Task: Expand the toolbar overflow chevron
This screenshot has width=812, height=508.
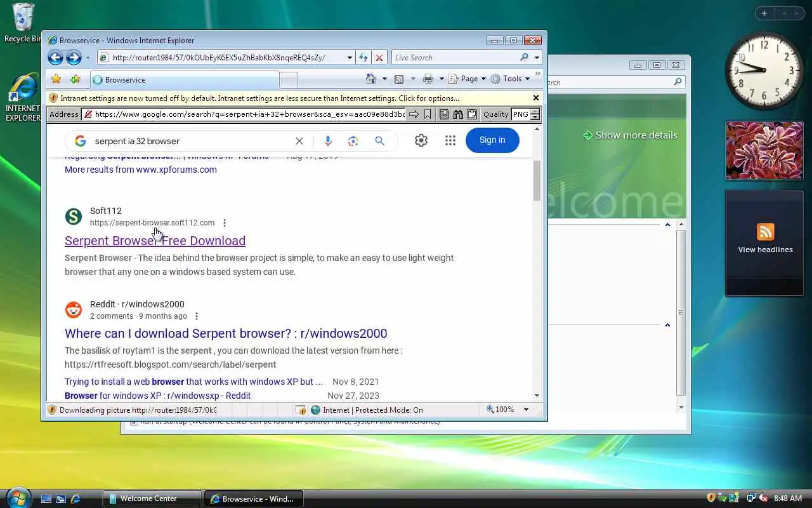Action: [538, 74]
